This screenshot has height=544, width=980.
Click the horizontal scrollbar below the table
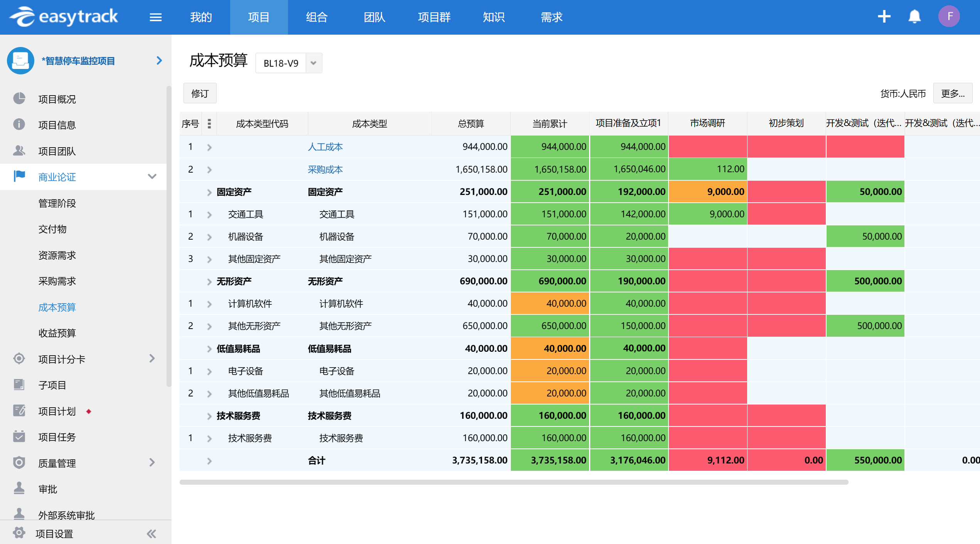click(x=514, y=482)
